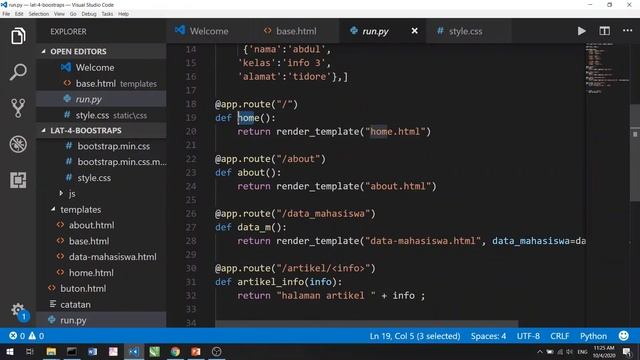Run the Python file with play icon
640x360 pixels.
[x=582, y=31]
